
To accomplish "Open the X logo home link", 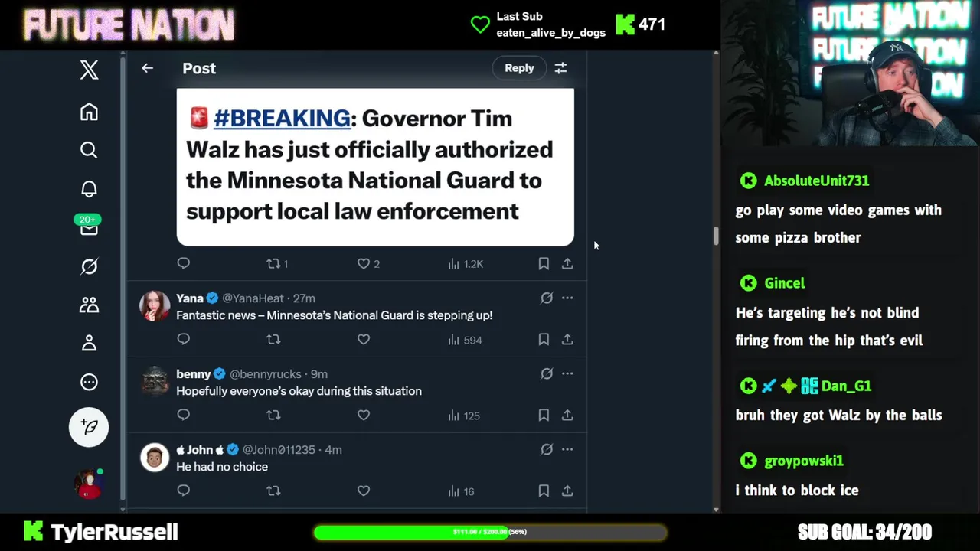I will [x=89, y=70].
